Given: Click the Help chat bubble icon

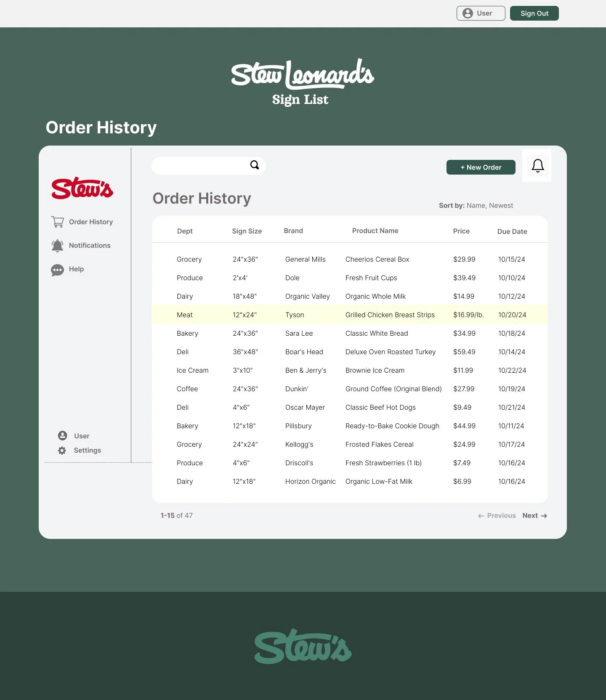Looking at the screenshot, I should [57, 270].
